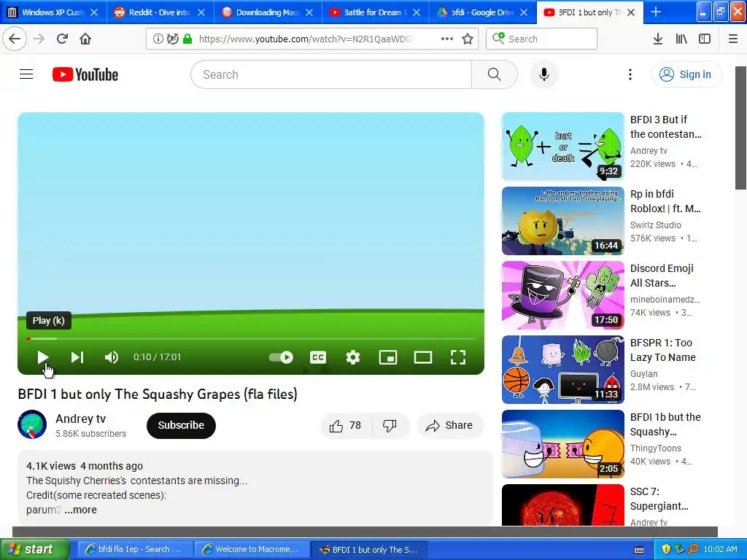This screenshot has height=560, width=747.
Task: Open page actions three-dot menu
Action: [x=447, y=39]
